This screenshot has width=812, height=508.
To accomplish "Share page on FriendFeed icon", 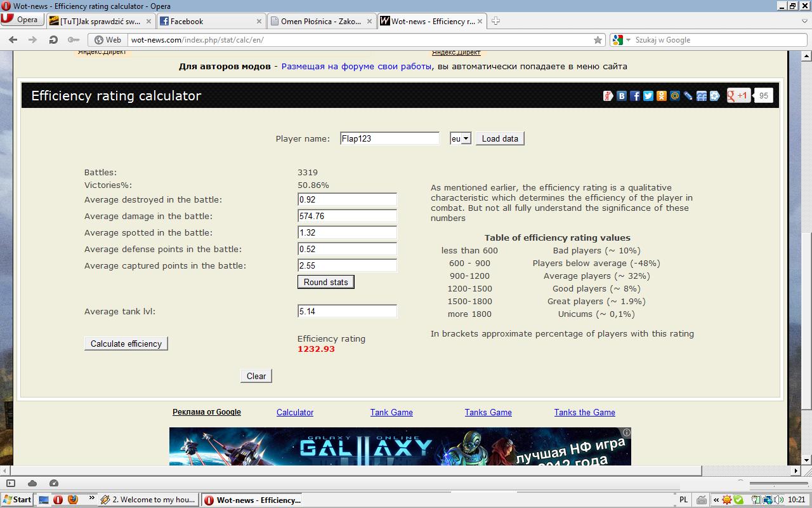I will point(702,96).
